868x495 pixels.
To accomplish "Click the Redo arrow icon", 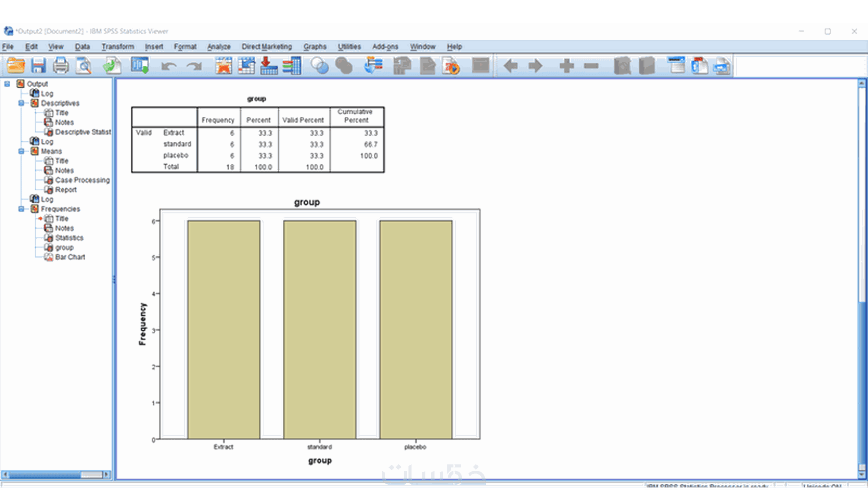I will click(194, 66).
